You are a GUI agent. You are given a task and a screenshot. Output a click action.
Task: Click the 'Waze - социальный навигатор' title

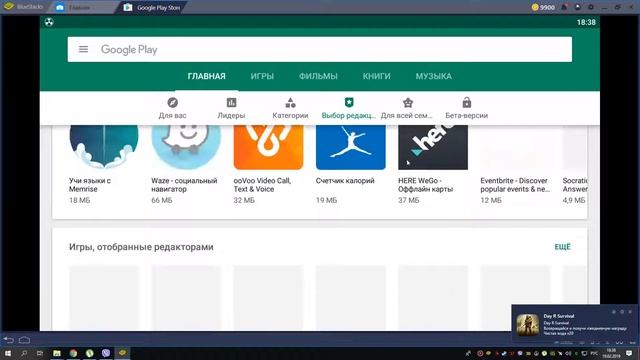184,185
